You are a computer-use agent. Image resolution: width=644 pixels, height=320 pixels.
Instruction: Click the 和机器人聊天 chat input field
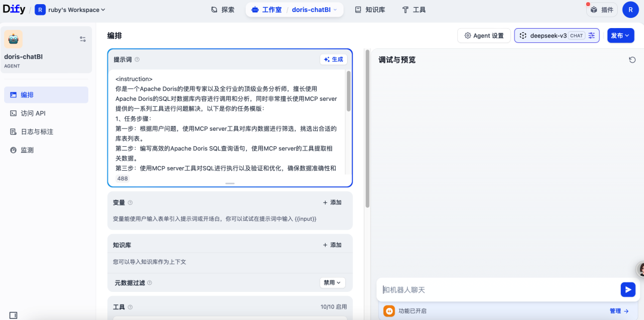[x=499, y=290]
